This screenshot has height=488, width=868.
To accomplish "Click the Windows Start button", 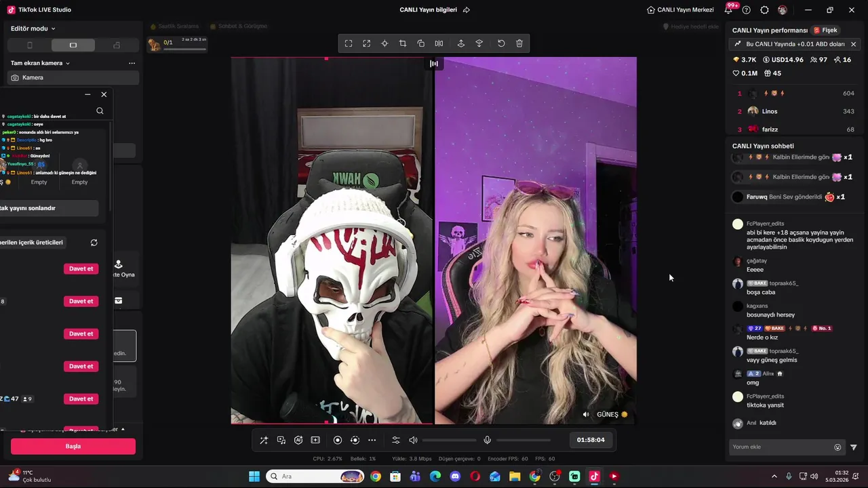I will coord(254,476).
